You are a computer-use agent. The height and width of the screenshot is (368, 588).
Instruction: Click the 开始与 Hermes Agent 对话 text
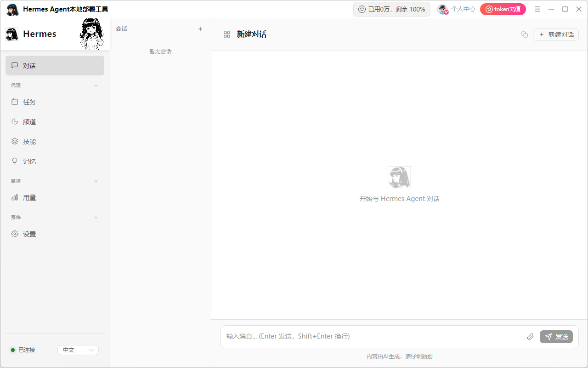(x=400, y=199)
